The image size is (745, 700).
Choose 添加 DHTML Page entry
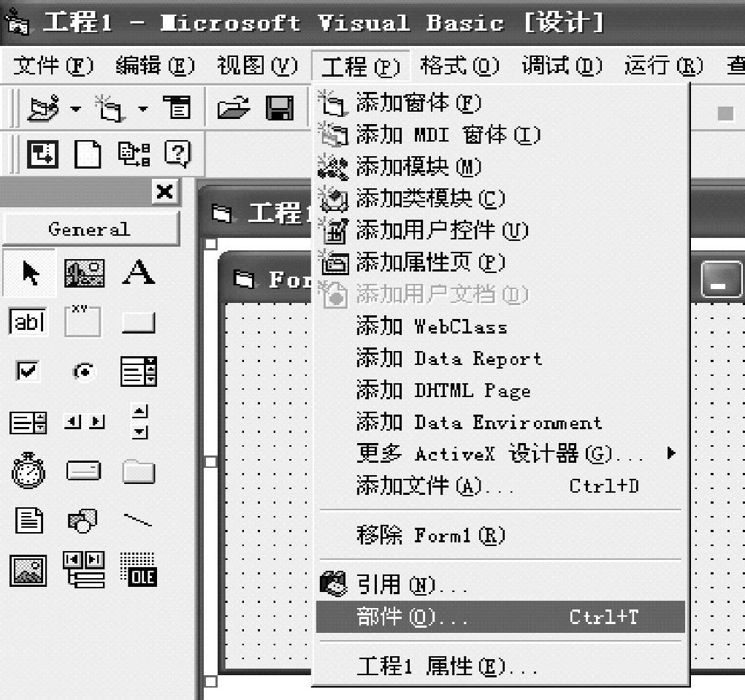pyautogui.click(x=500, y=390)
